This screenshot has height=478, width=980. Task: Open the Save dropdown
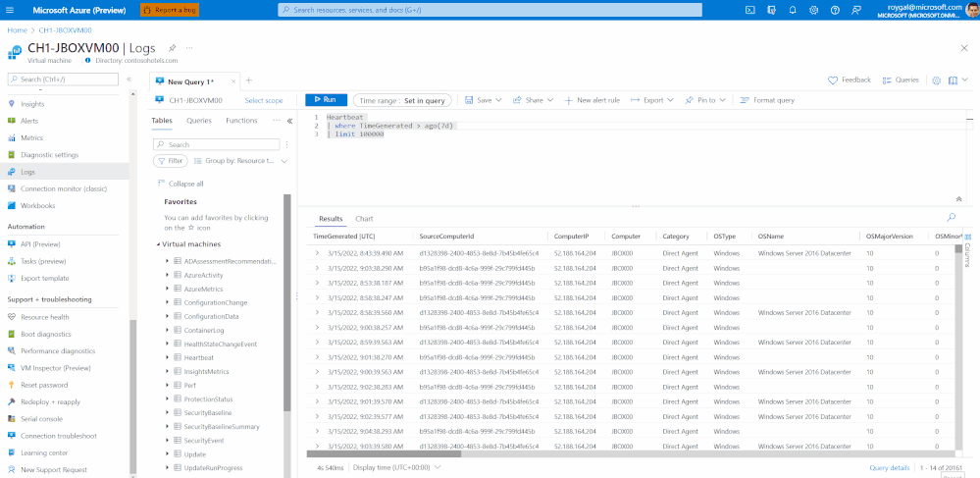pyautogui.click(x=484, y=100)
